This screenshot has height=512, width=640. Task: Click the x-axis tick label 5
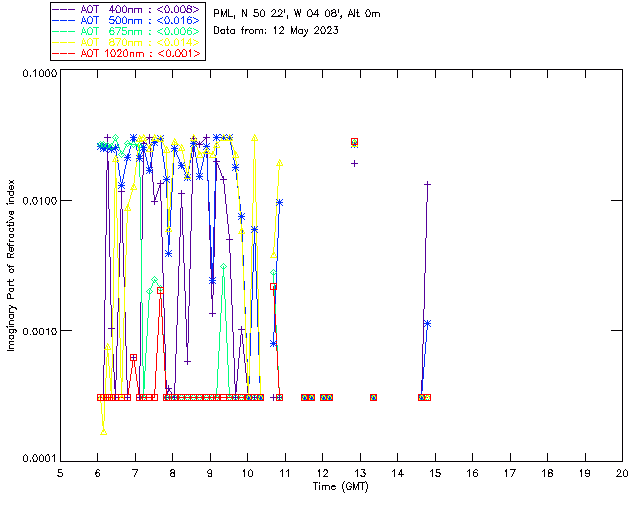(60, 473)
